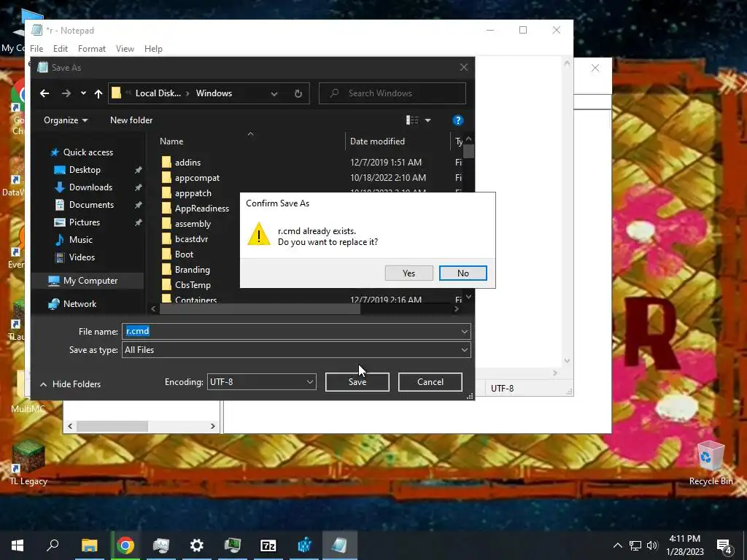747x560 pixels.
Task: Show hidden tray icons chevron
Action: [x=617, y=545]
